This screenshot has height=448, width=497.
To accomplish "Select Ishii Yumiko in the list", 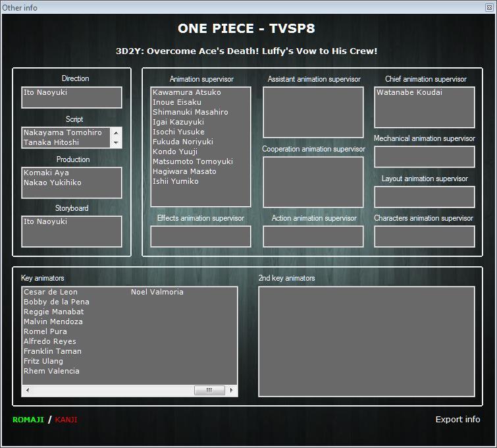I will (176, 181).
